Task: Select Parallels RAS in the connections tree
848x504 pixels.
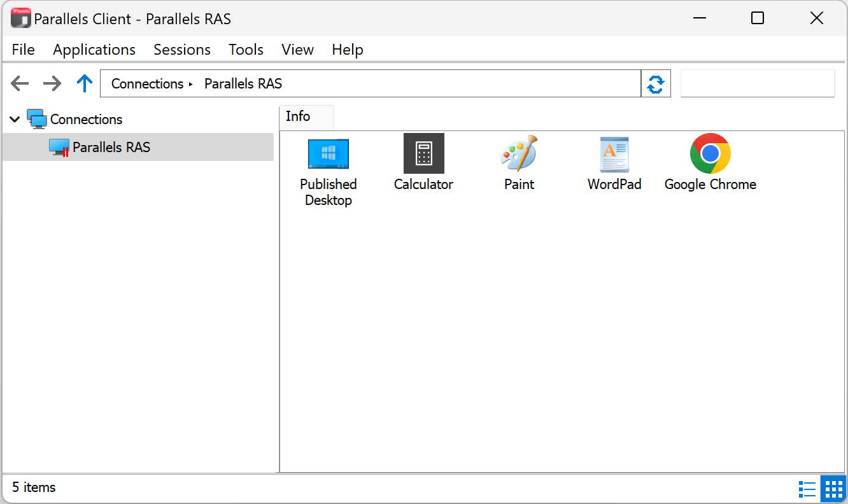Action: pos(111,148)
